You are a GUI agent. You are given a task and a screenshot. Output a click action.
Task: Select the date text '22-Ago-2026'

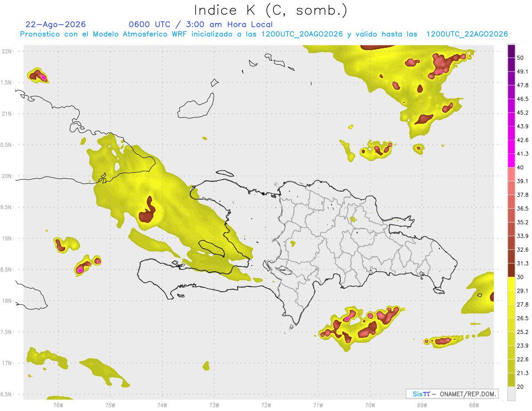[56, 24]
